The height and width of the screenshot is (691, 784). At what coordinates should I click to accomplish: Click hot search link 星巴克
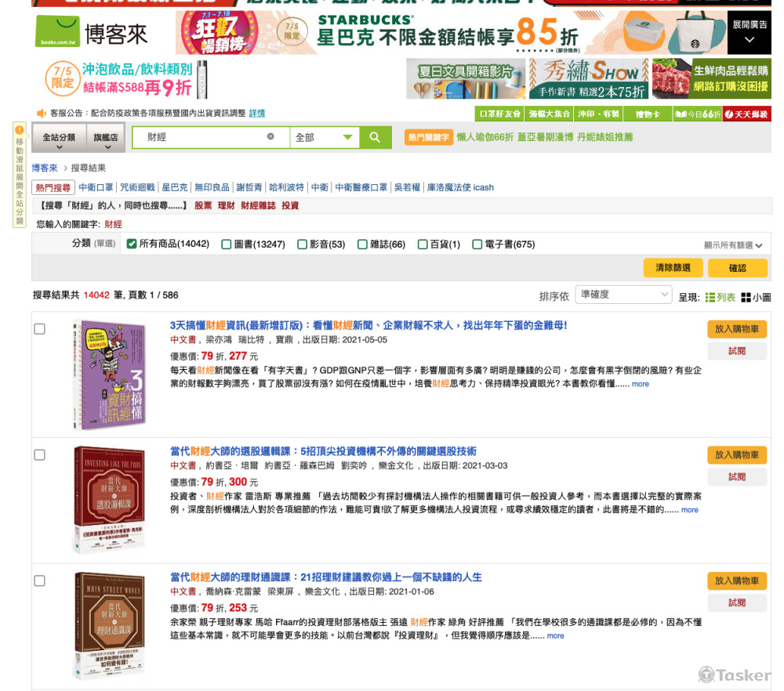(175, 187)
